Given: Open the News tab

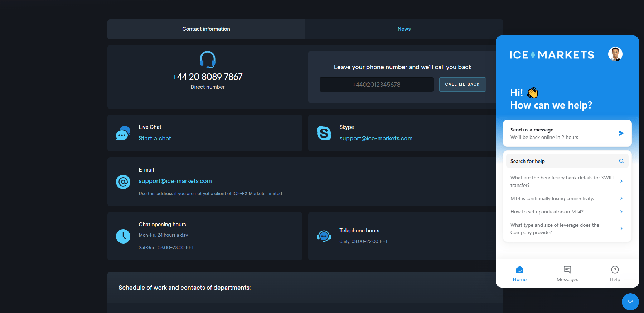Looking at the screenshot, I should tap(404, 29).
